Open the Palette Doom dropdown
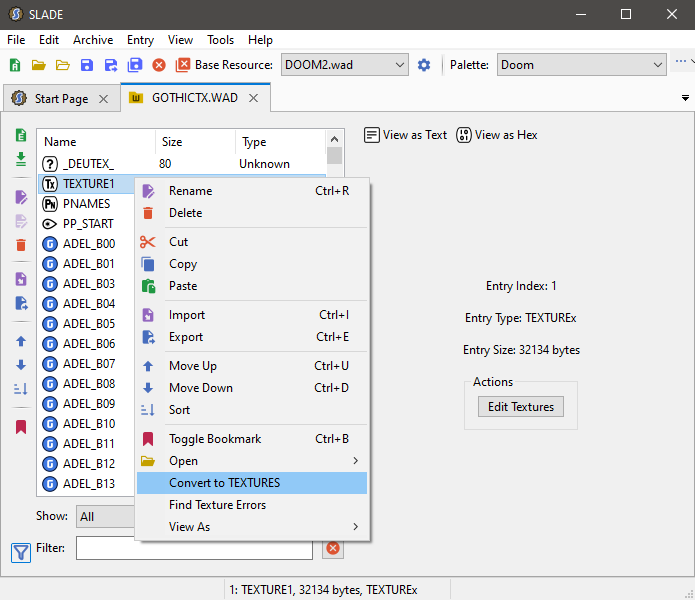 [x=581, y=65]
